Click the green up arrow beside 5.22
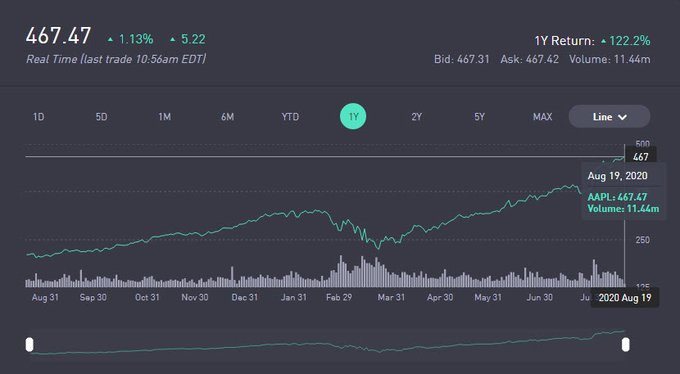This screenshot has height=374, width=680. (173, 39)
